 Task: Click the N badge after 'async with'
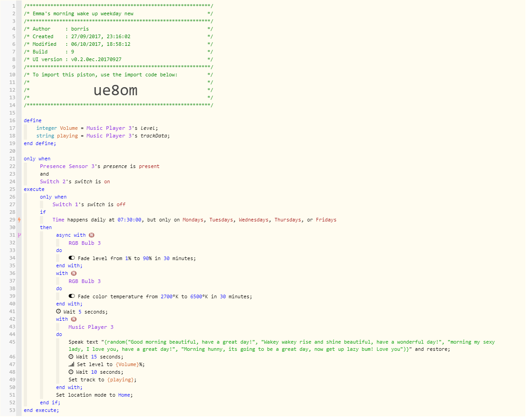pyautogui.click(x=92, y=235)
